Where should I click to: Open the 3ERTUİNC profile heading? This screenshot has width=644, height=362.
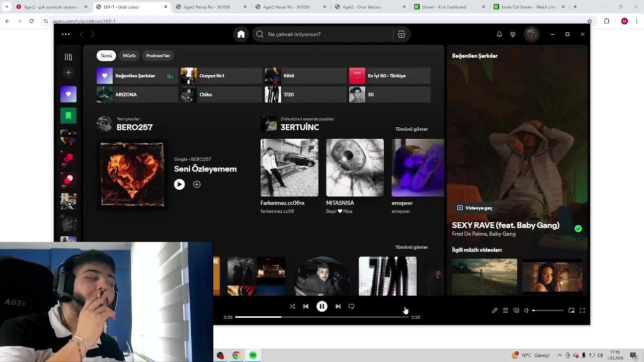pyautogui.click(x=299, y=128)
